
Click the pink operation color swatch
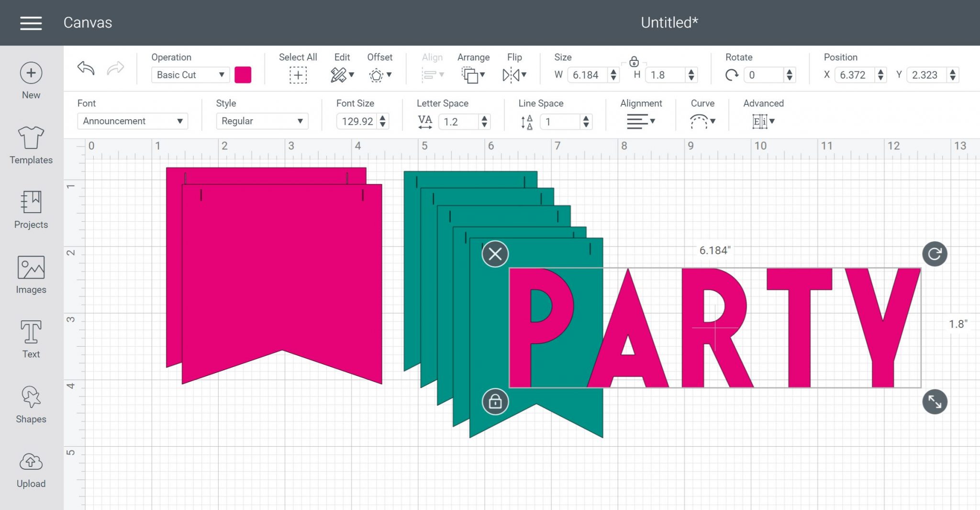click(243, 75)
